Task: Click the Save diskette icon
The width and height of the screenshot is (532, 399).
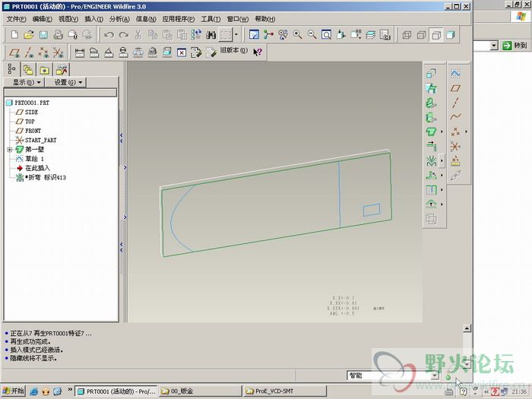Action: click(x=43, y=35)
